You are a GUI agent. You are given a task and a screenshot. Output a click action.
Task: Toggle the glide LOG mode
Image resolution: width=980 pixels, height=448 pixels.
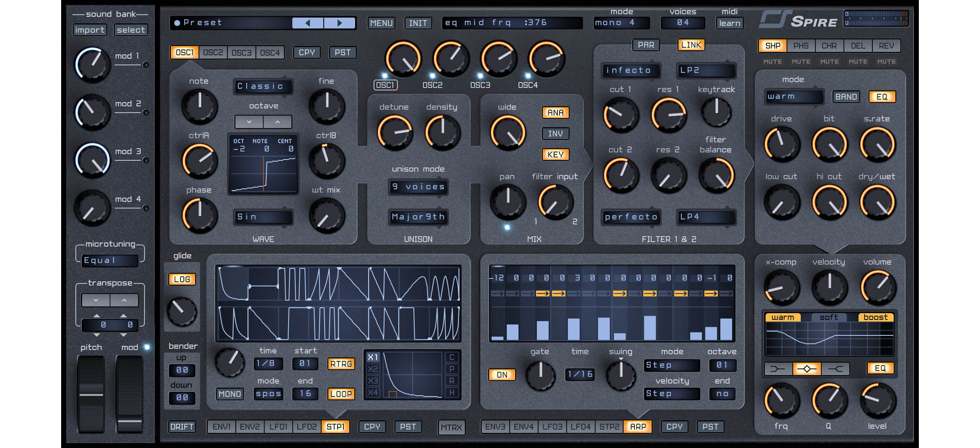[182, 279]
